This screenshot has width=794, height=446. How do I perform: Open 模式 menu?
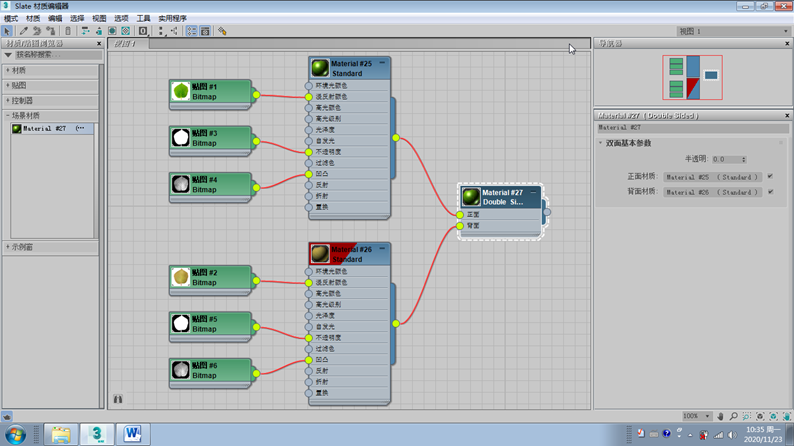tap(11, 19)
